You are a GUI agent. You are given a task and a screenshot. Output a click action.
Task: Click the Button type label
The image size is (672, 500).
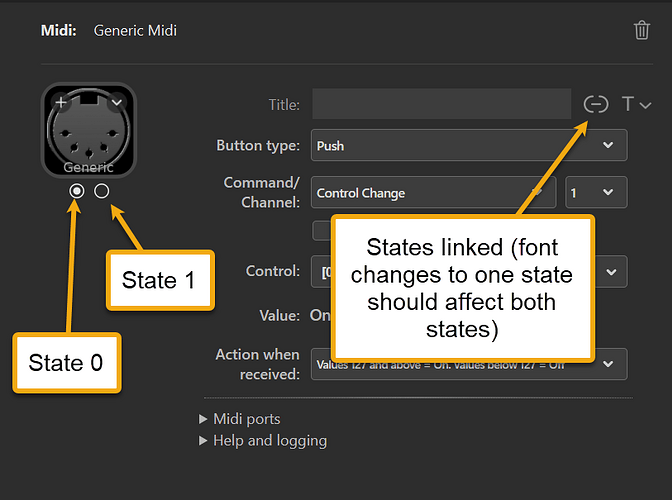pos(258,145)
